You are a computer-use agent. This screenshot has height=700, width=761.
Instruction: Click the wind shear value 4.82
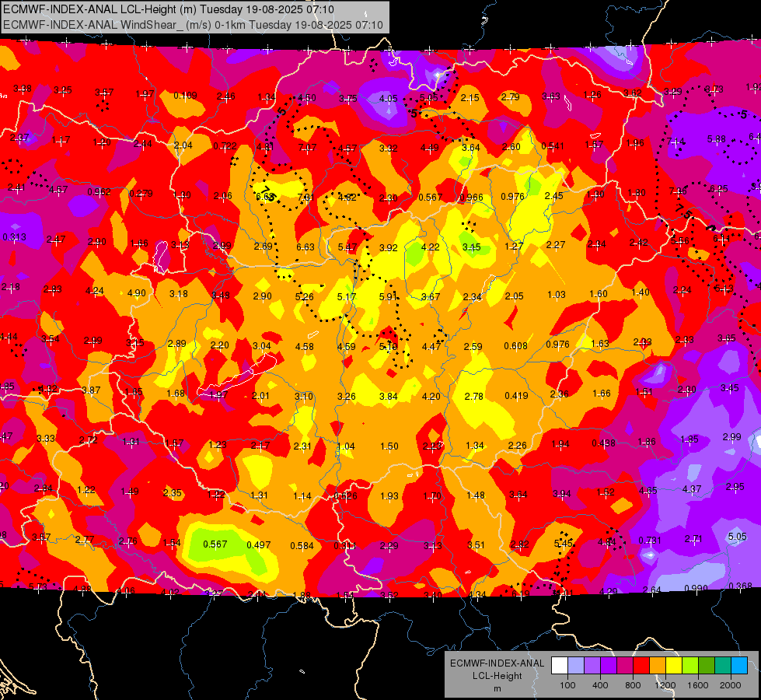(x=347, y=198)
